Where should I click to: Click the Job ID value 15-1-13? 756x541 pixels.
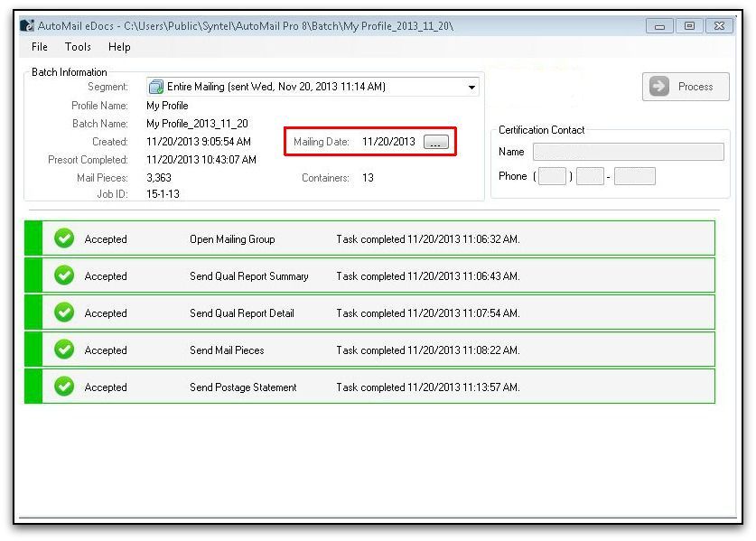pos(163,194)
